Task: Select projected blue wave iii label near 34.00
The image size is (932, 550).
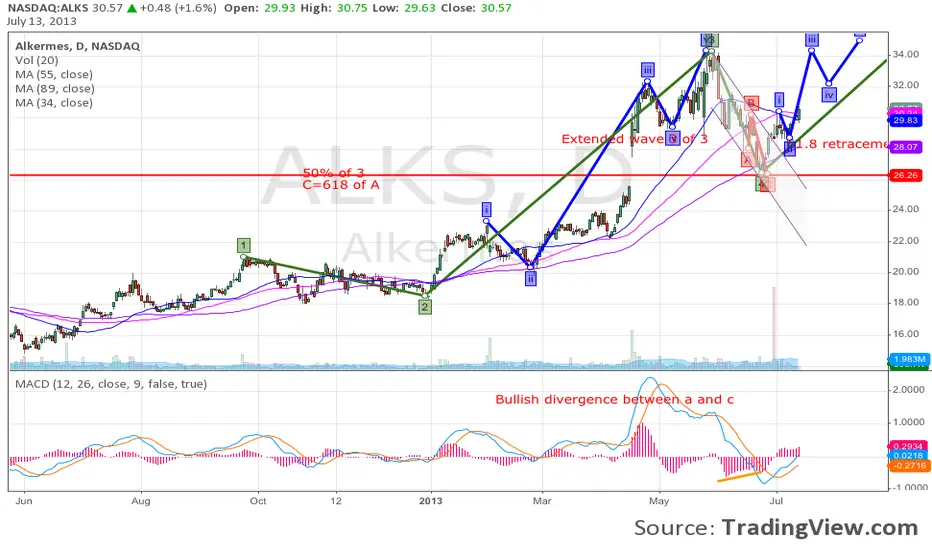Action: click(812, 40)
